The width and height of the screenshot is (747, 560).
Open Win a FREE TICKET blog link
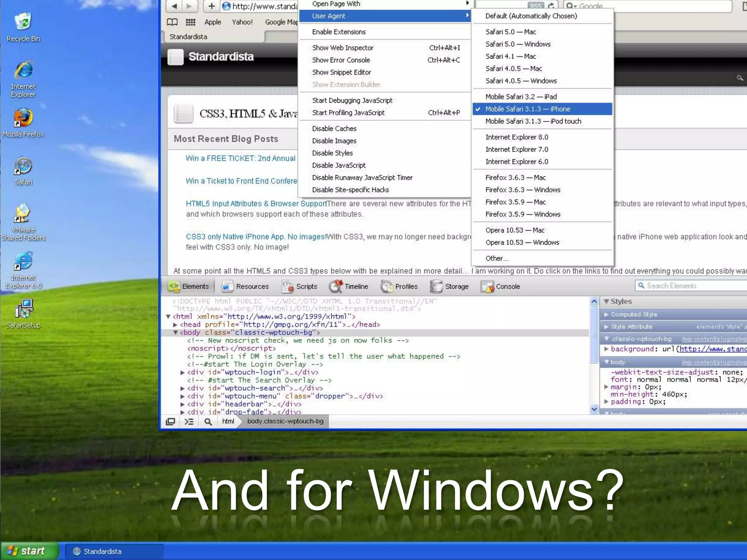(241, 159)
